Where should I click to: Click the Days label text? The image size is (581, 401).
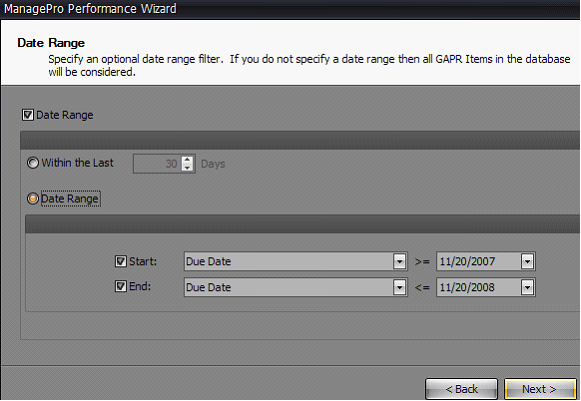pos(213,164)
